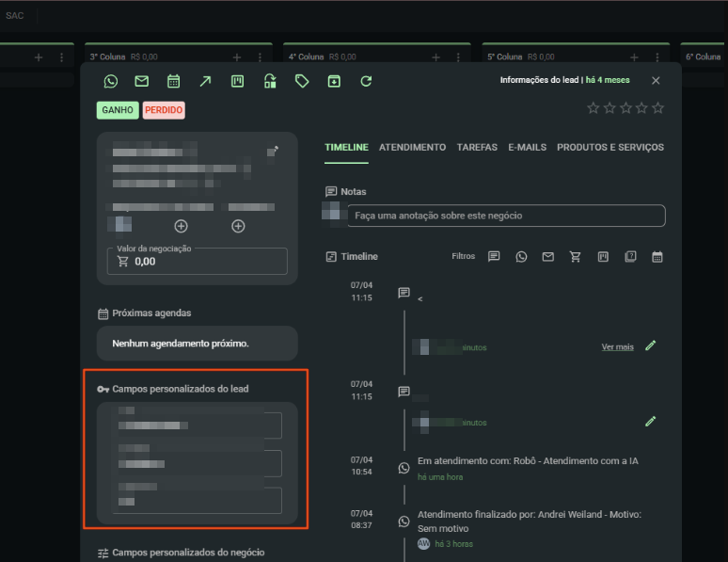
Task: Click the envelope email icon in top toolbar
Action: pos(141,81)
